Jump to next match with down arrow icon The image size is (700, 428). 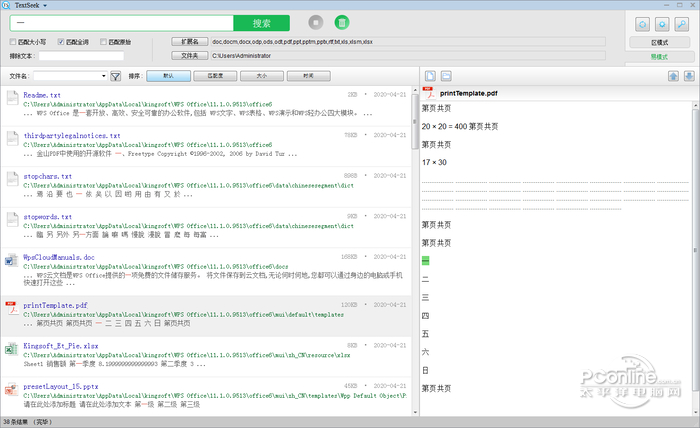click(689, 76)
